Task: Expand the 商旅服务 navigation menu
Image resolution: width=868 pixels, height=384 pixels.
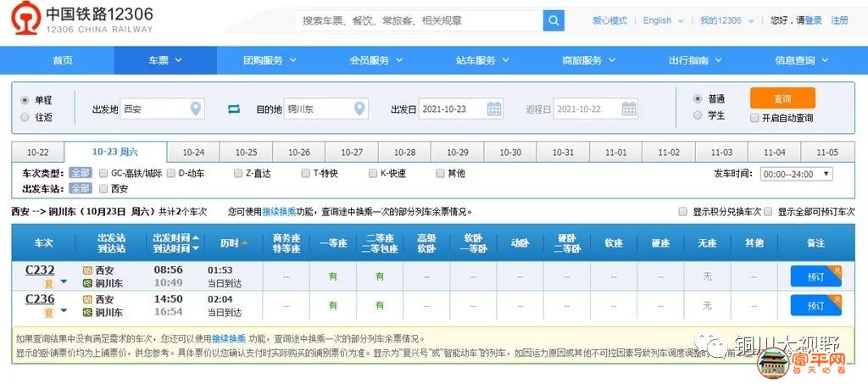Action: click(589, 60)
